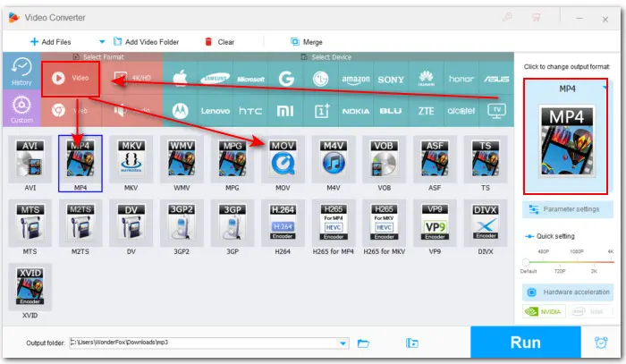This screenshot has width=626, height=364.
Task: Open HTC device presets
Action: (x=250, y=111)
